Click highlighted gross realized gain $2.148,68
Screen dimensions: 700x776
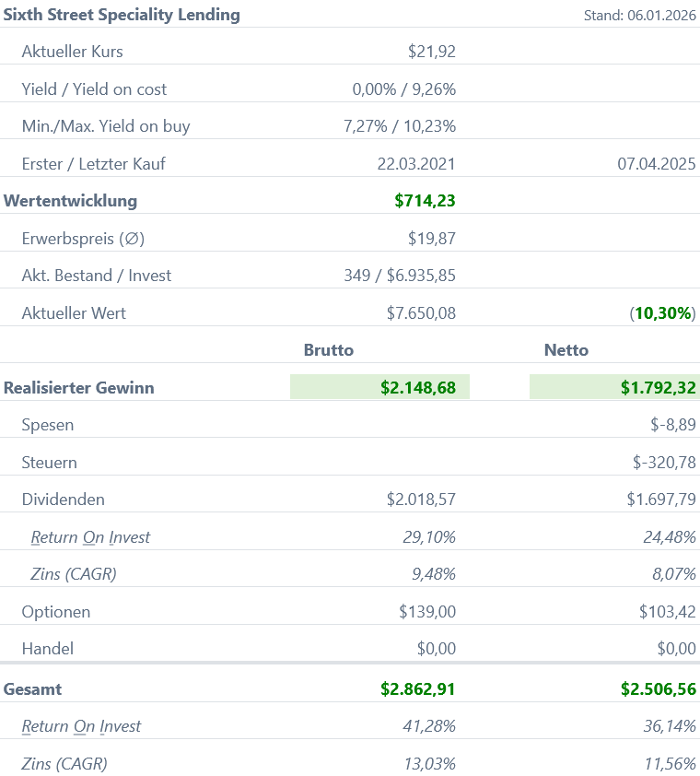(417, 388)
